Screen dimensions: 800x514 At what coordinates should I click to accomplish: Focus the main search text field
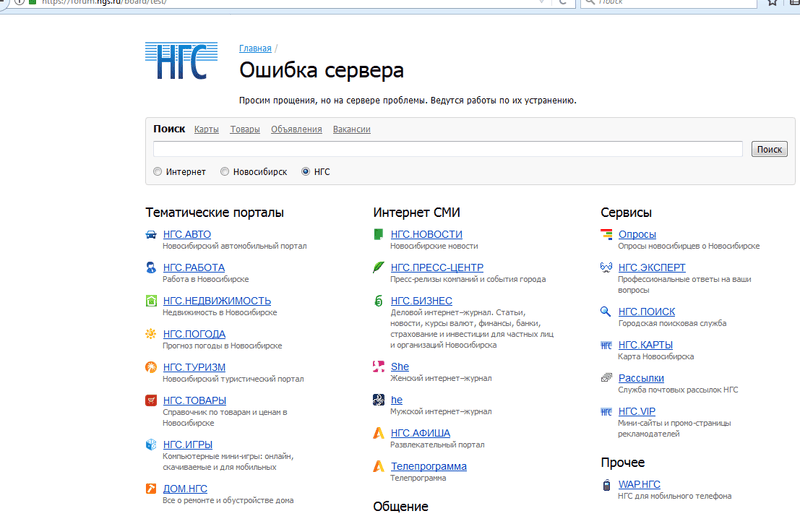click(448, 149)
